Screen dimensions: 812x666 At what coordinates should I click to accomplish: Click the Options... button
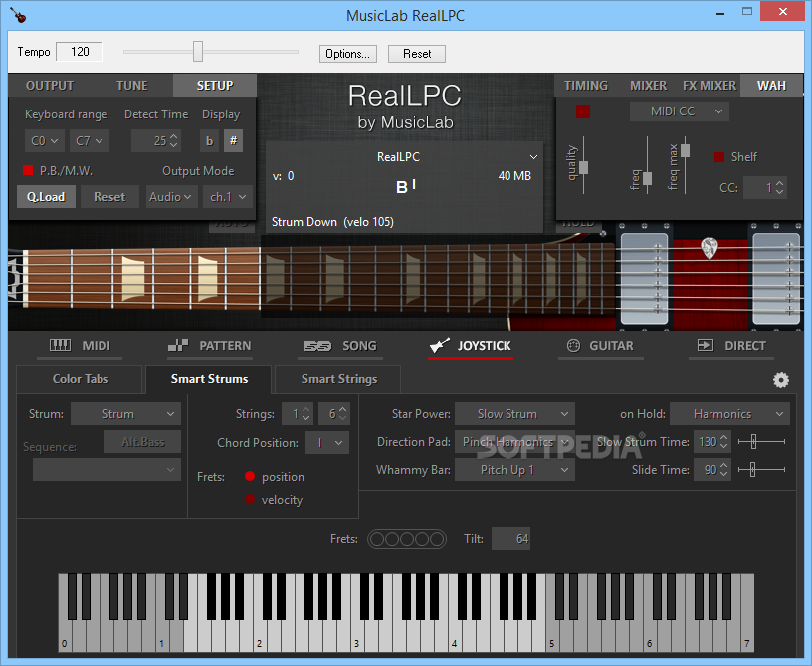pyautogui.click(x=347, y=54)
